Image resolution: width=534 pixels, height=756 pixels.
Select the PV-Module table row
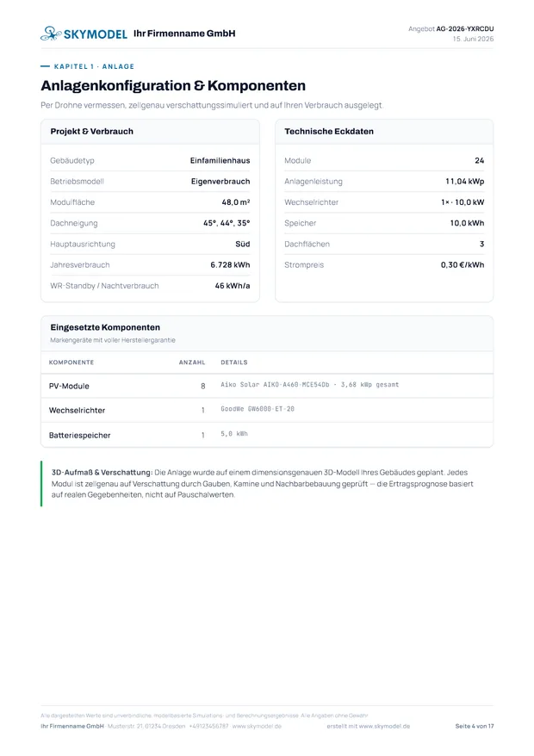coord(267,386)
